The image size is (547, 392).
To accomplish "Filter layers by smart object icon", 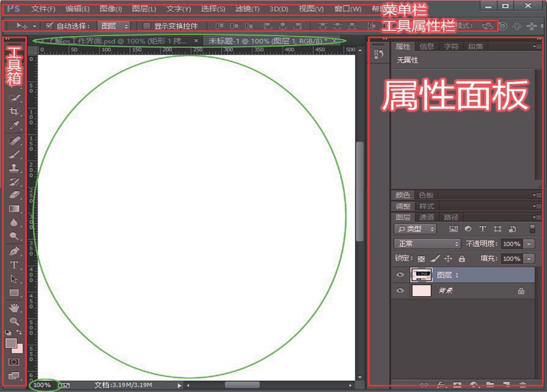I will [512, 229].
